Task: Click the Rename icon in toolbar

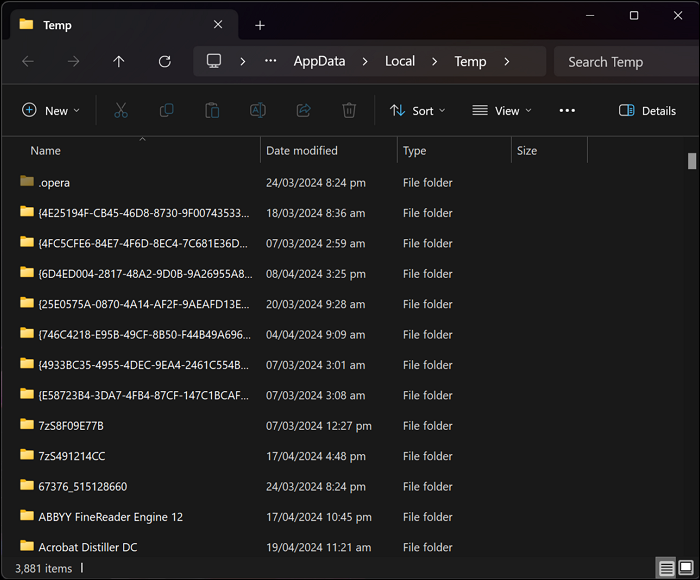Action: [x=258, y=111]
